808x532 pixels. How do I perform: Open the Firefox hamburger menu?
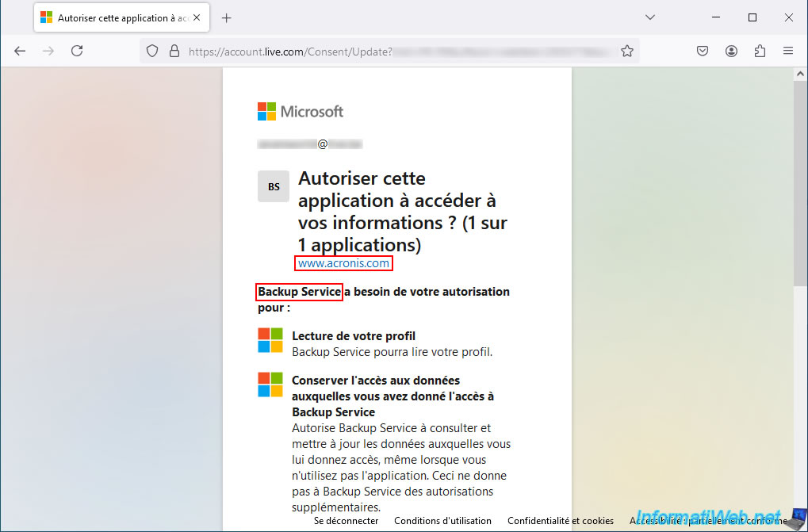tap(788, 51)
